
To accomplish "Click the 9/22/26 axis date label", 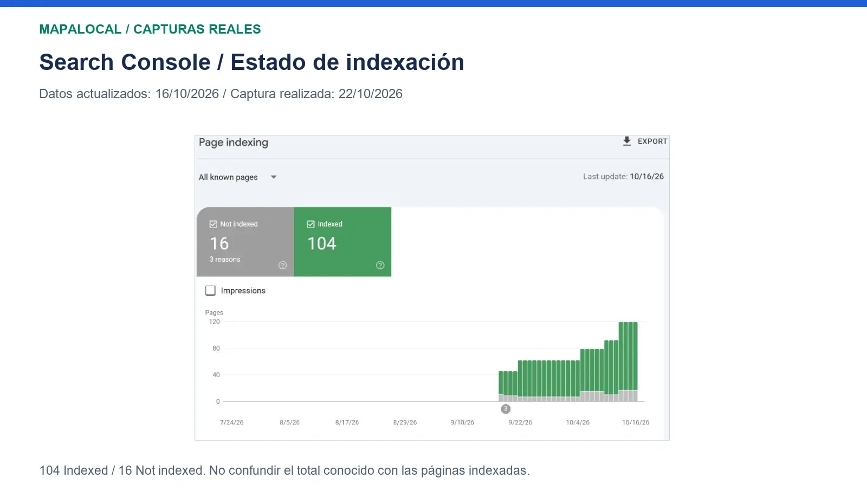I will 520,422.
